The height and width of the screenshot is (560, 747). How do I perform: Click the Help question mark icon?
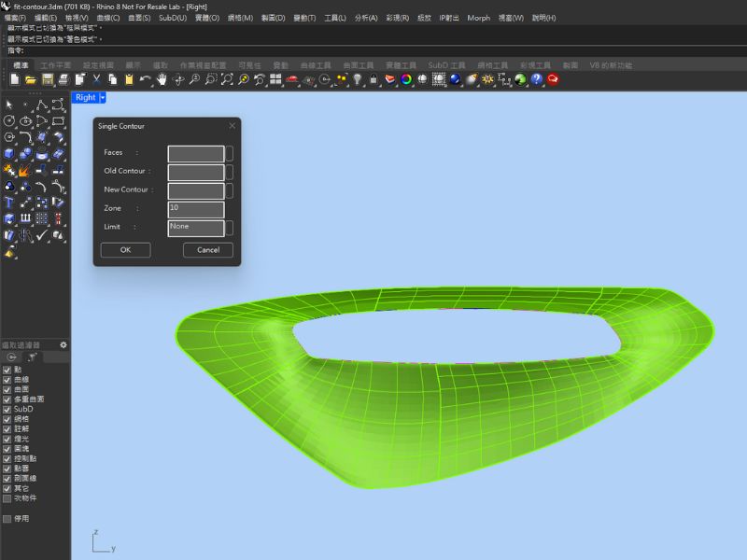pyautogui.click(x=537, y=80)
